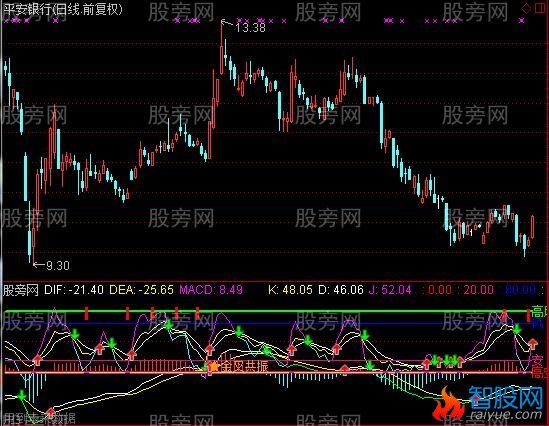The height and width of the screenshot is (426, 549).
Task: Click the diamond icon at top-right corner
Action: 526,8
